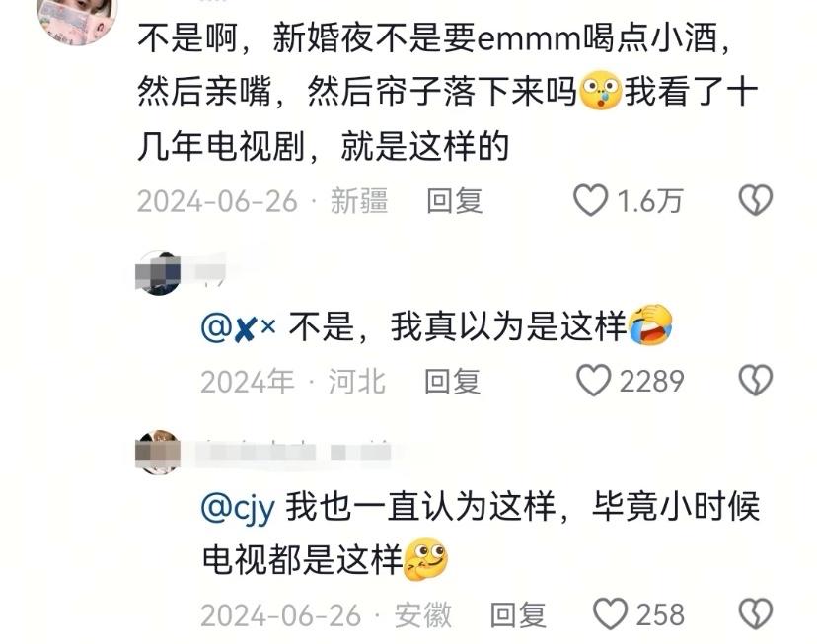Reply to the 安徽 comment
This screenshot has height=644, width=817.
(x=518, y=615)
